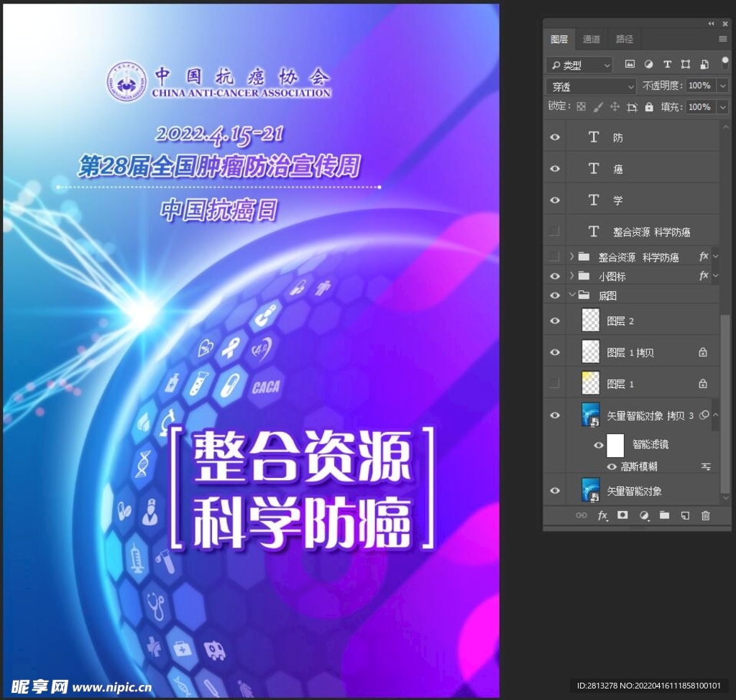
Task: Click the 矢量智能对象 layer thumbnail
Action: click(589, 491)
